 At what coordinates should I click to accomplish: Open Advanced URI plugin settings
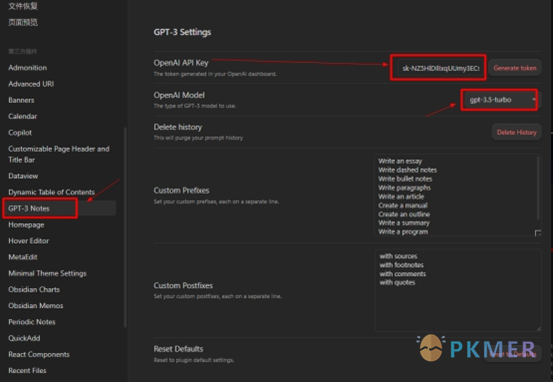click(31, 84)
